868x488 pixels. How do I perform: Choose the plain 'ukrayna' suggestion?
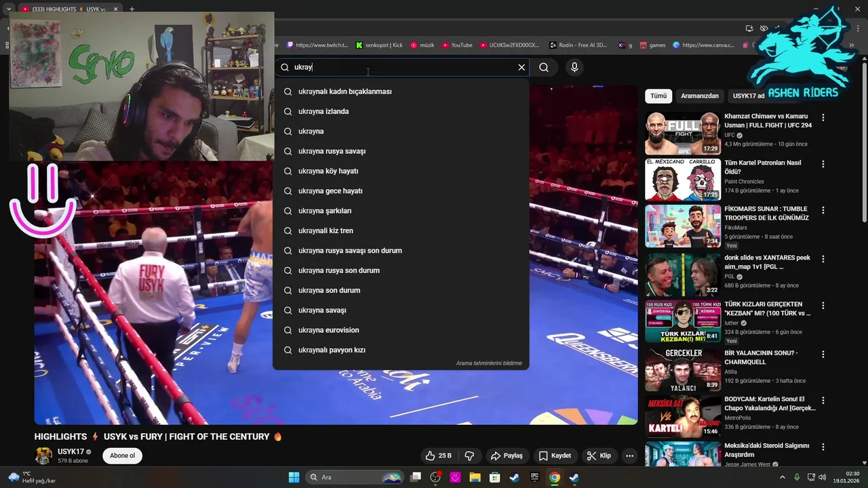[x=401, y=131]
